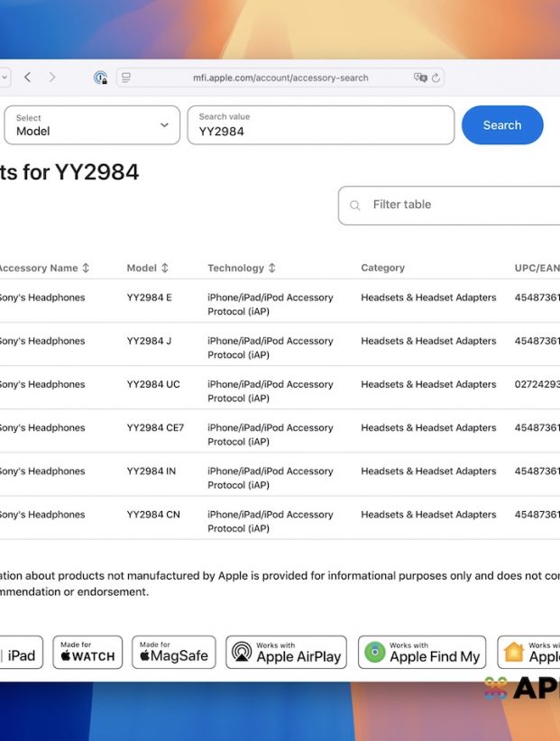Click the Works with Apple Find My badge
The image size is (560, 741).
(422, 652)
